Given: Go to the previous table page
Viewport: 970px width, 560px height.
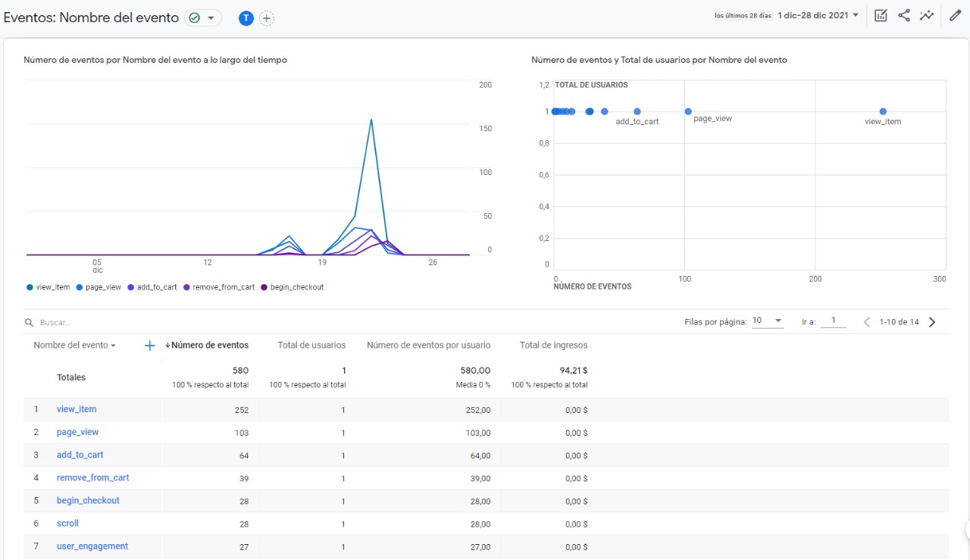Looking at the screenshot, I should 867,322.
